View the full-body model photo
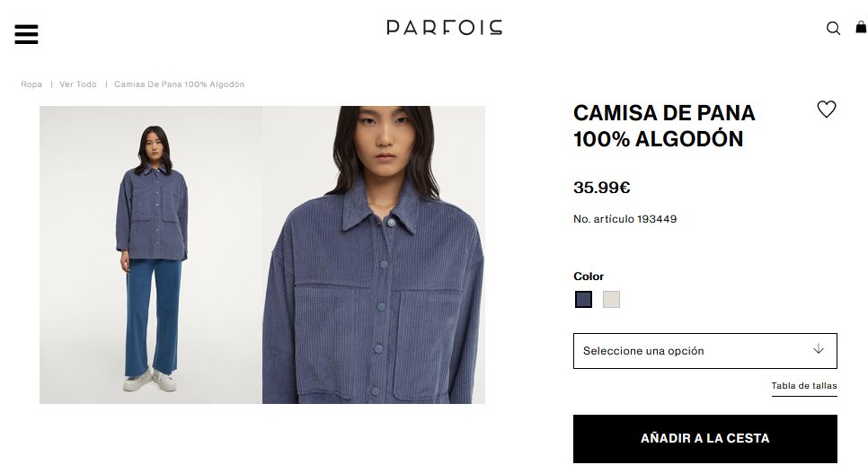This screenshot has width=868, height=465. [x=151, y=255]
